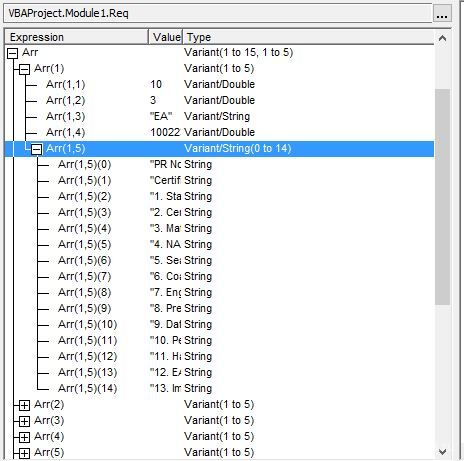This screenshot has height=461, width=464.
Task: Click the ellipsis button beside context field
Action: point(442,13)
